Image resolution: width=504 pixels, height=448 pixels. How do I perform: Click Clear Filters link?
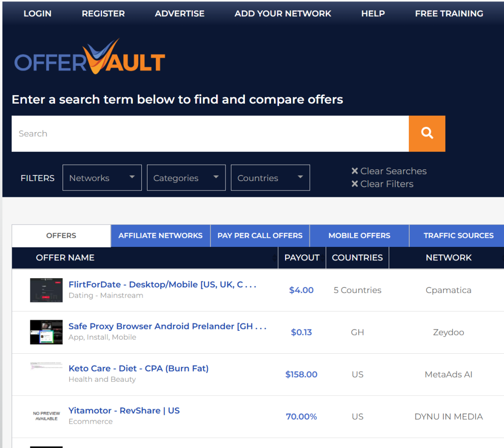[x=382, y=184]
